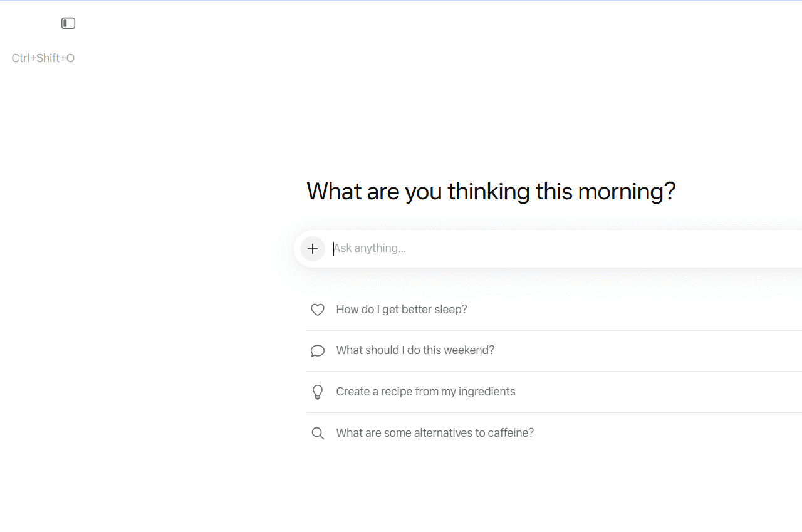
Task: Expand composer options via the plus control
Action: (x=313, y=248)
